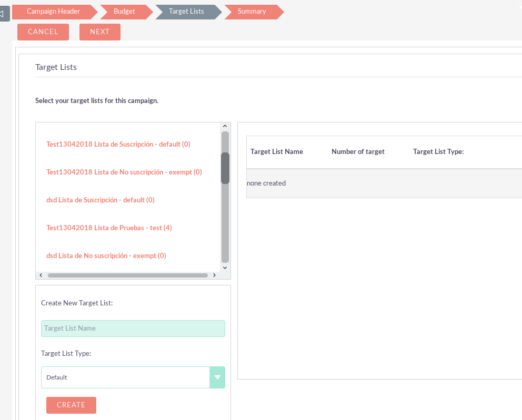The height and width of the screenshot is (420, 522).
Task: Focus the Target List Name input field
Action: click(x=133, y=329)
